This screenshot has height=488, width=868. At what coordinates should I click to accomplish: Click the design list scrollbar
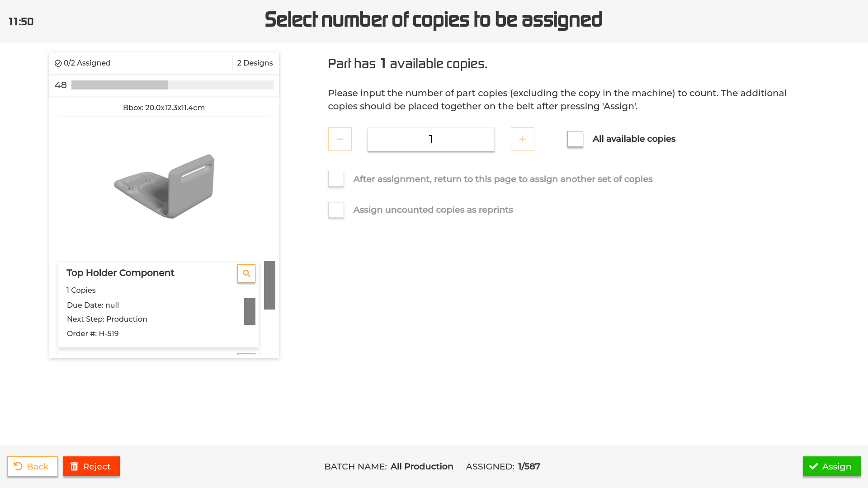[x=269, y=285]
